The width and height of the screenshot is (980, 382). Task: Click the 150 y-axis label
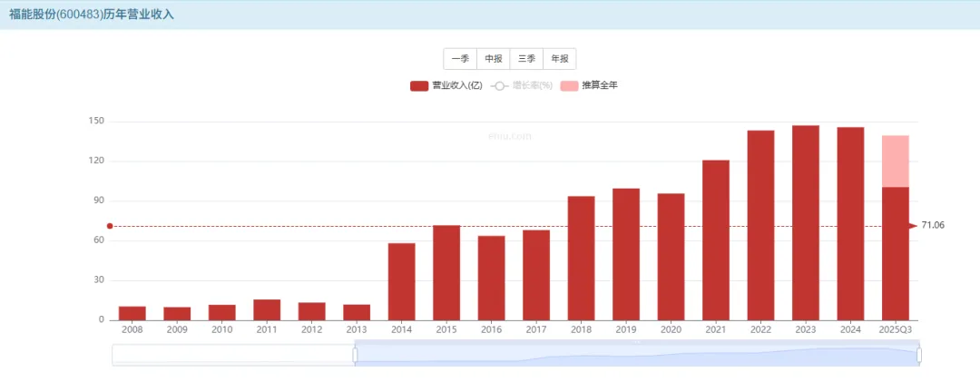[x=97, y=122]
